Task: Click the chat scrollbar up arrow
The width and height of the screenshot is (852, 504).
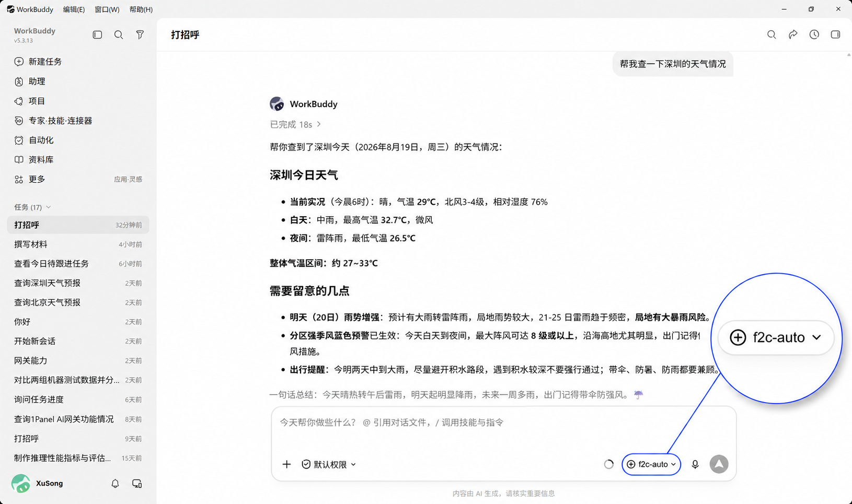Action: (x=848, y=55)
